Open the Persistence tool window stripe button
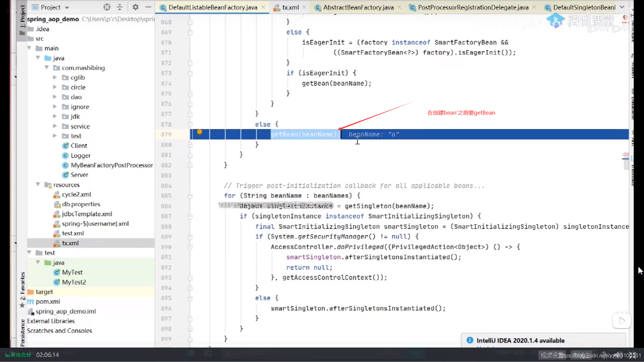Screen dimensions: 644x362 [22, 333]
